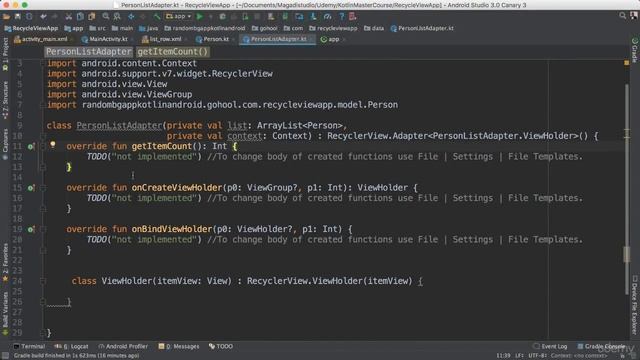Click override gutter icon at line 15
This screenshot has width=640, height=360.
click(x=31, y=188)
